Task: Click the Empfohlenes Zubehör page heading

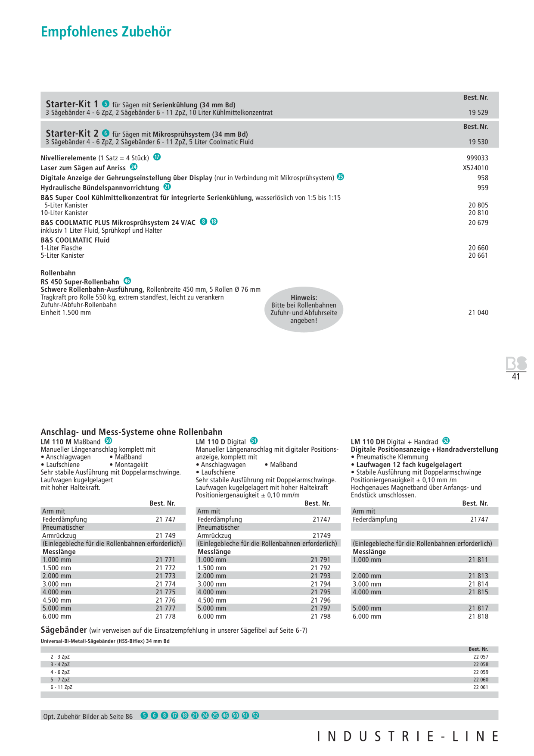Action: 106,32
